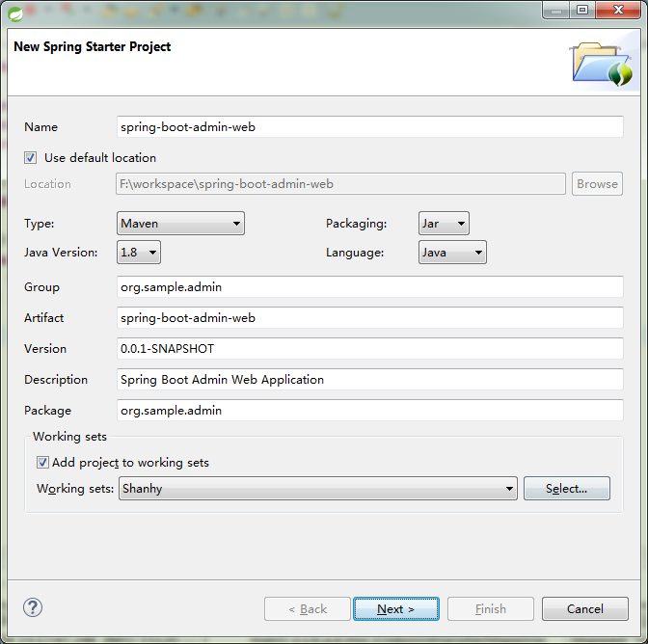Image resolution: width=648 pixels, height=644 pixels.
Task: Click the Version field 0.0.1-SNAPSHOT
Action: pyautogui.click(x=370, y=349)
